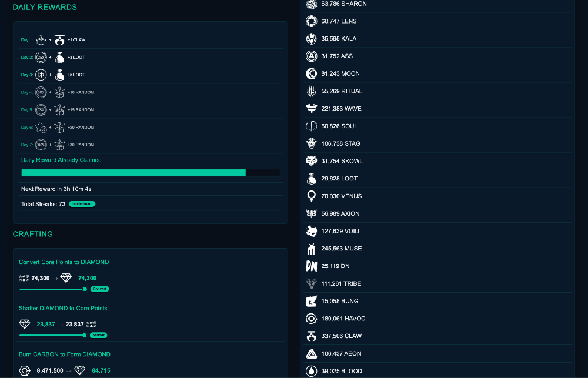Click the Total Streaks: 73 text

click(43, 205)
